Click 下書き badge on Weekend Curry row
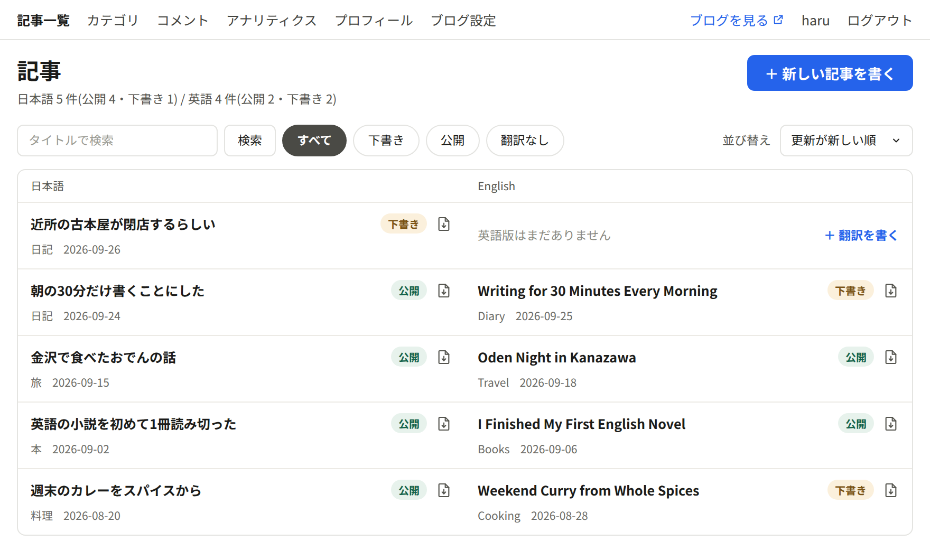Screen dimensions: 930x560 click(851, 490)
